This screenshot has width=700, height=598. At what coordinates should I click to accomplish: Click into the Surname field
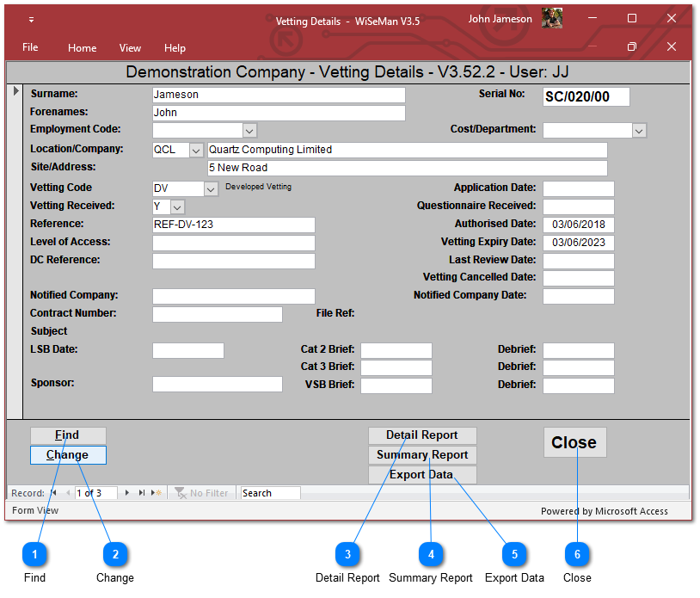(x=278, y=95)
